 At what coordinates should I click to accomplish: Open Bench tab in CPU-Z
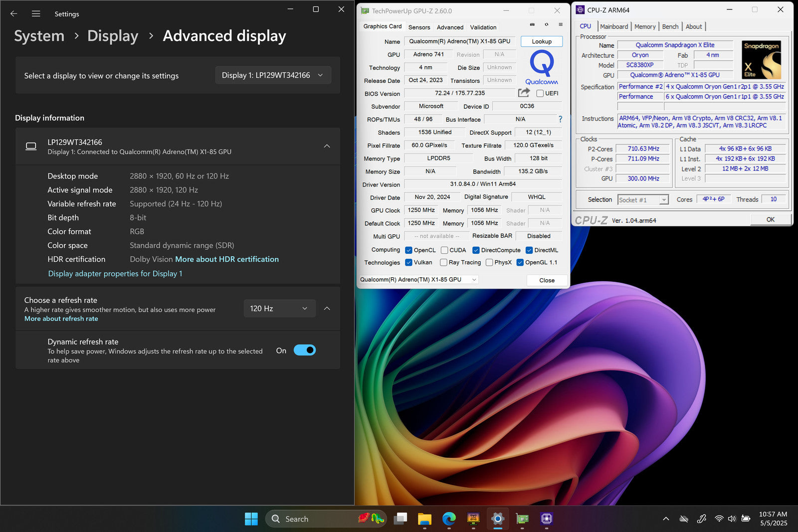(x=670, y=26)
